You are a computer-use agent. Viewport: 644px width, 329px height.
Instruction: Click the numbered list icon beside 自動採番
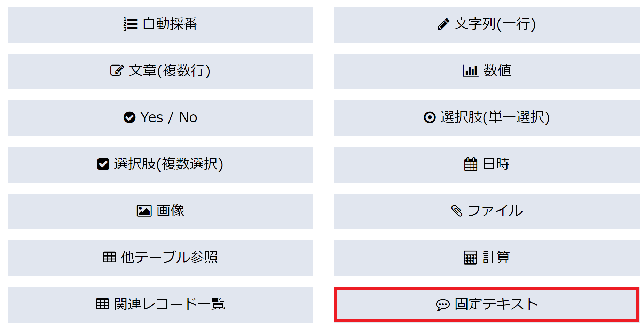coord(131,24)
